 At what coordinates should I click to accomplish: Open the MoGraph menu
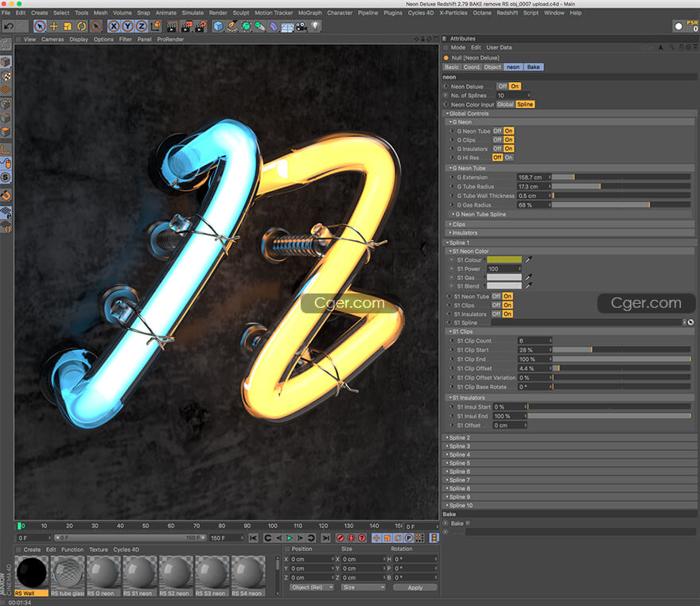coord(310,13)
